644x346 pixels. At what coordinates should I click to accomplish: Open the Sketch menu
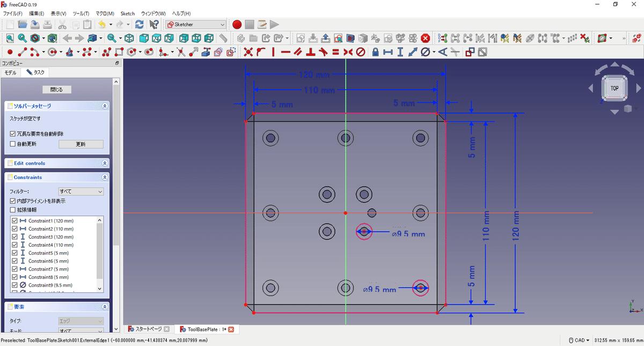(128, 13)
